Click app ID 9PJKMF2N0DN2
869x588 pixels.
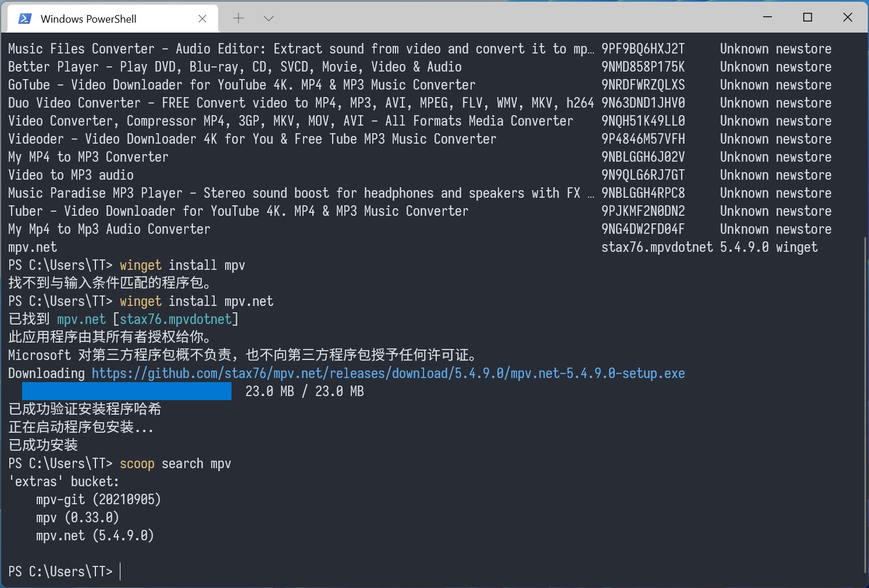click(x=643, y=211)
